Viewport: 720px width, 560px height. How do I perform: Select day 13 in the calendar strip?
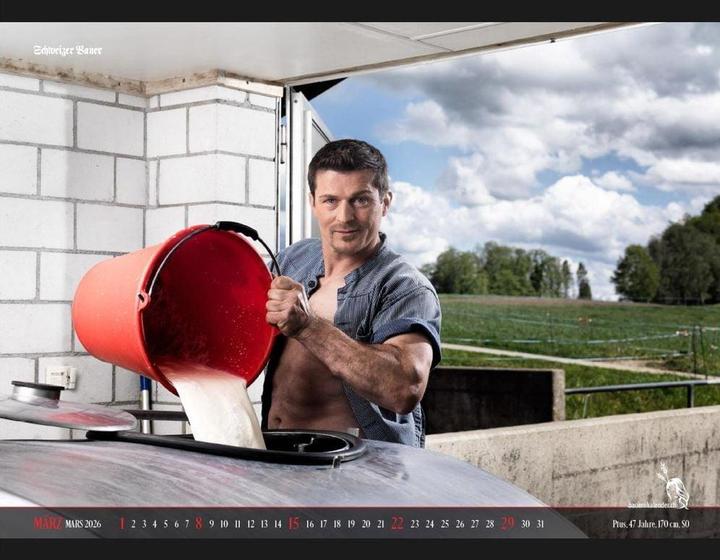(264, 524)
